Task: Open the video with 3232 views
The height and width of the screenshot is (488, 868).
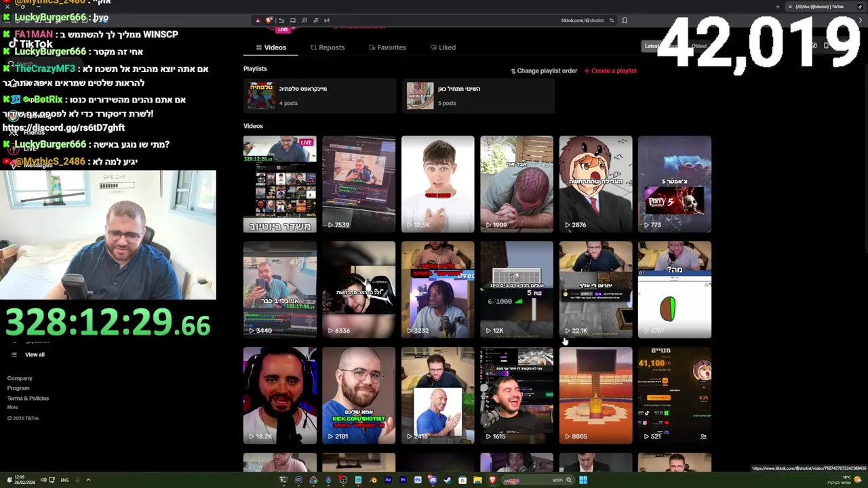Action: click(x=437, y=290)
